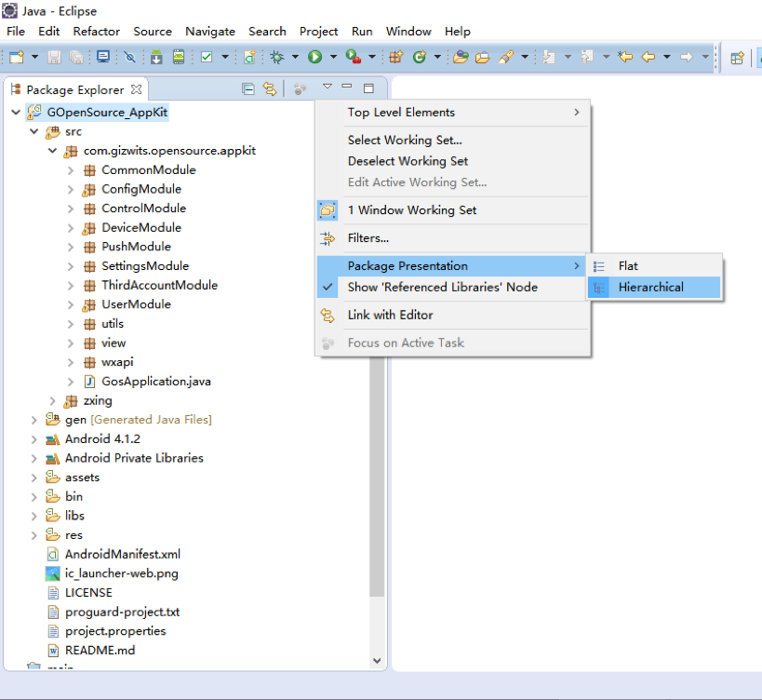The height and width of the screenshot is (700, 762).
Task: Click the Link with Editor icon in Package Explorer toolbar
Action: point(270,87)
